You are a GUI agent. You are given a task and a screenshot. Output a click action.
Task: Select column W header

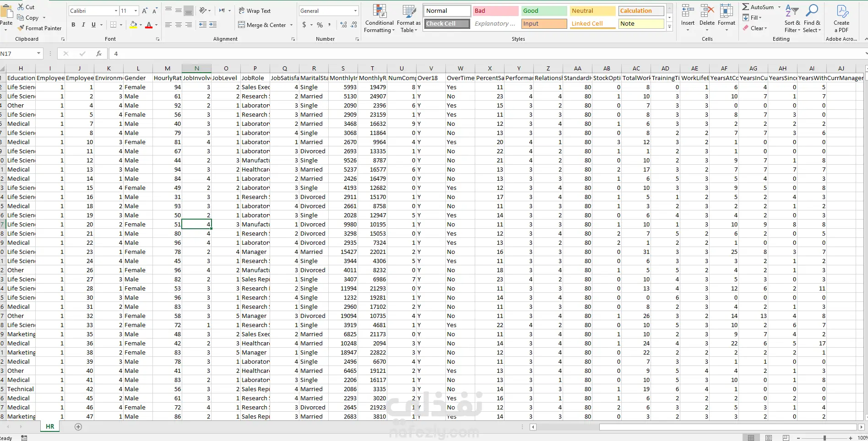tap(460, 68)
